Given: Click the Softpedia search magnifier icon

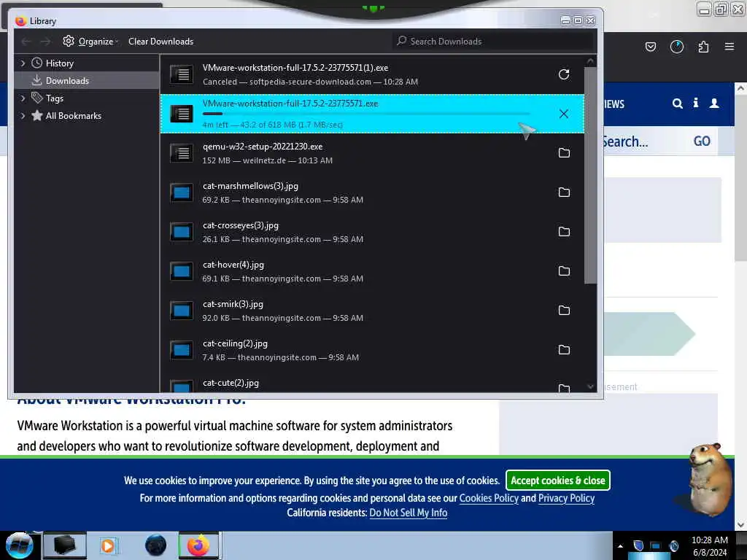Looking at the screenshot, I should point(677,104).
